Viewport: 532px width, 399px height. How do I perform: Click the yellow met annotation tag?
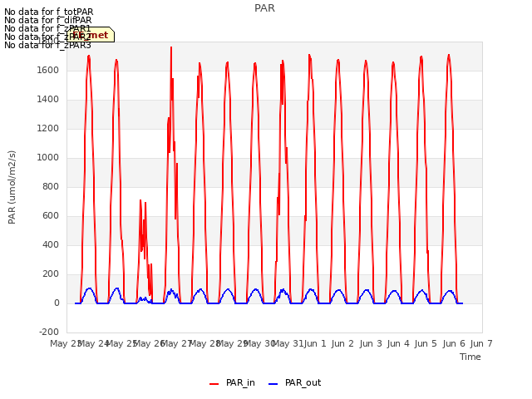click(x=91, y=35)
